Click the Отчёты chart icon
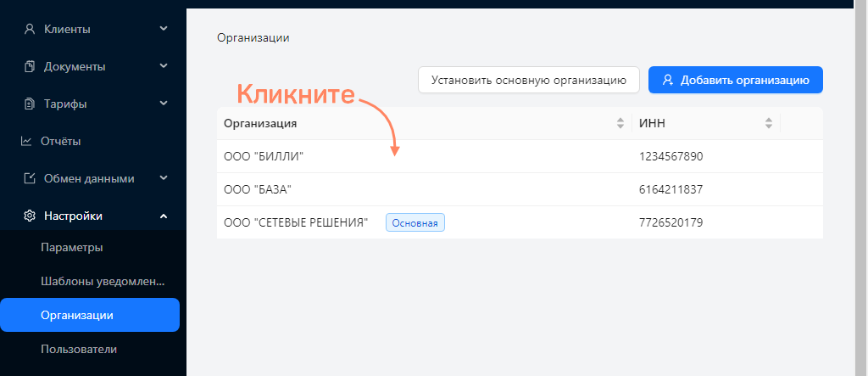Screen dimensions: 868x376 [x=26, y=141]
